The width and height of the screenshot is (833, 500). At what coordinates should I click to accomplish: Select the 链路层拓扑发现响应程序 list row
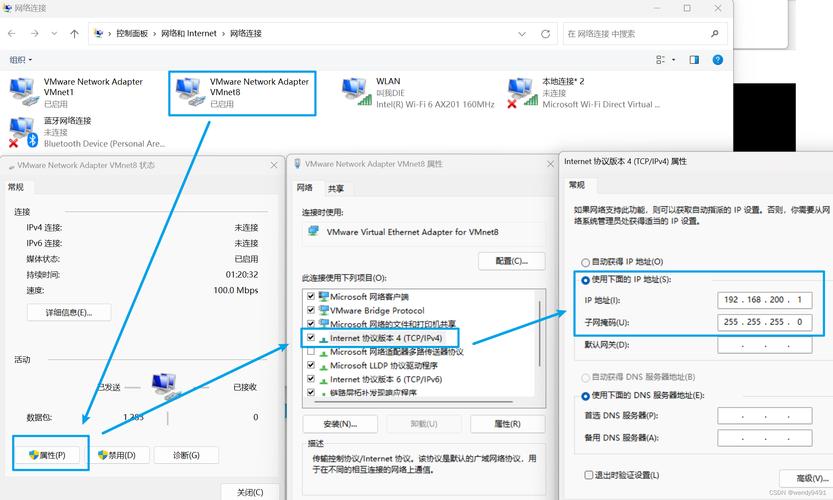coord(373,393)
